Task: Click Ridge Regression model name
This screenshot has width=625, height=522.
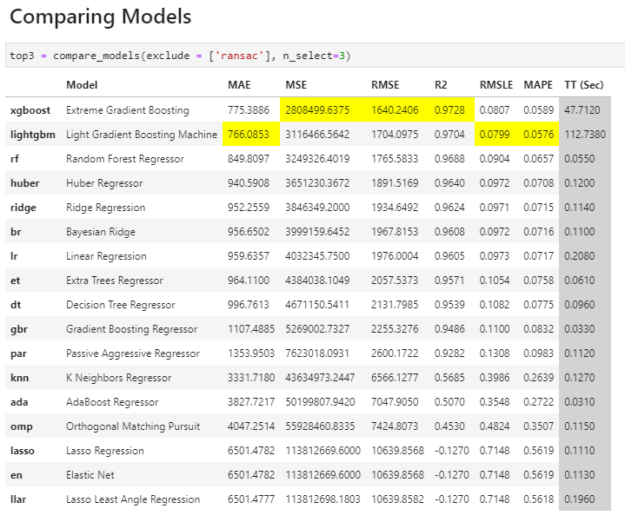Action: tap(106, 208)
